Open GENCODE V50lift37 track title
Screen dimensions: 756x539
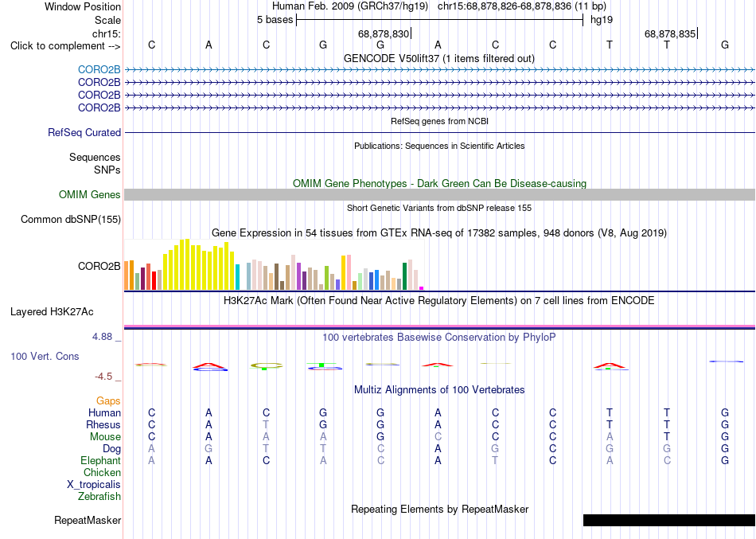439,58
